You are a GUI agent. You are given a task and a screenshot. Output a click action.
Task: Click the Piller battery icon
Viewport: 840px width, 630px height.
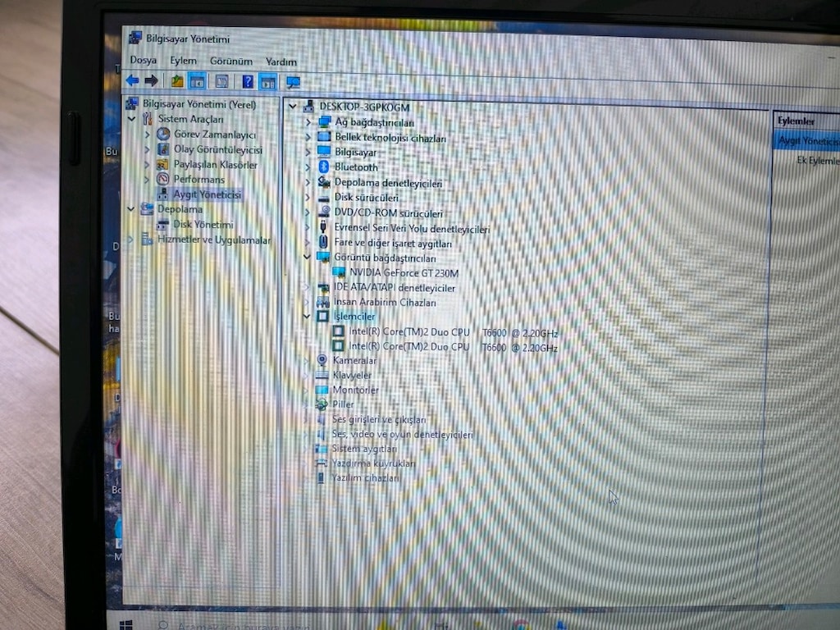322,404
